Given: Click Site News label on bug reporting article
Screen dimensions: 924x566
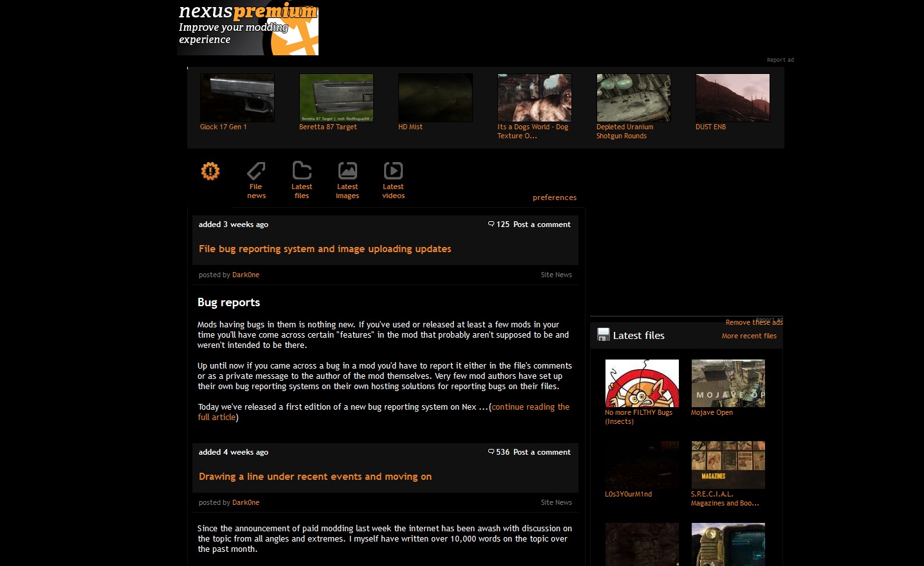Looking at the screenshot, I should click(x=556, y=275).
